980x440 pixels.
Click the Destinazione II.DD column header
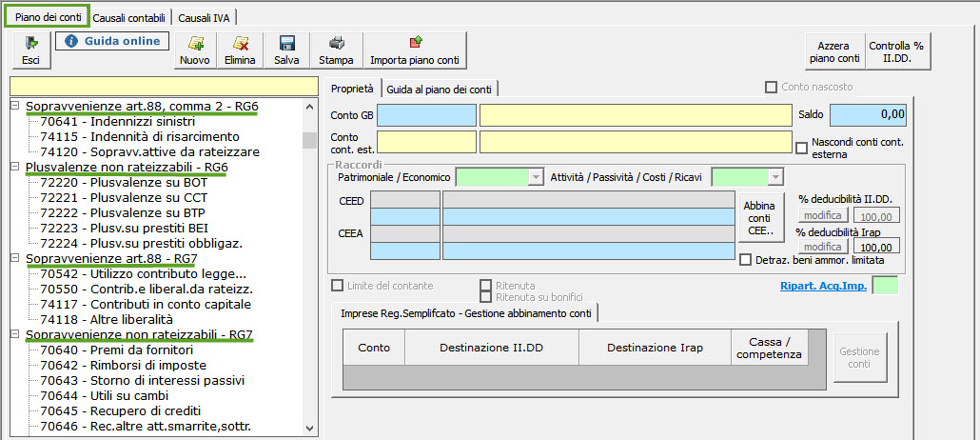(492, 348)
